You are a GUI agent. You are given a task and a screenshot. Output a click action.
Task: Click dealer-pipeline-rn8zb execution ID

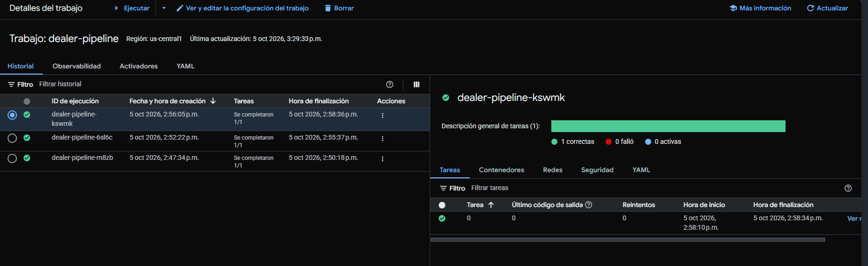[x=82, y=158]
